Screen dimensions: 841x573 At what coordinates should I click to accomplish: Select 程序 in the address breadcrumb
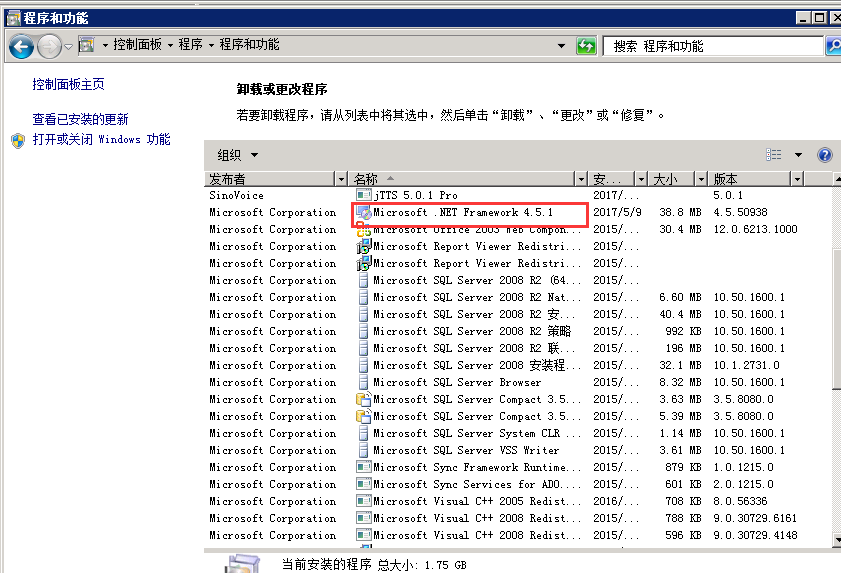pos(190,45)
